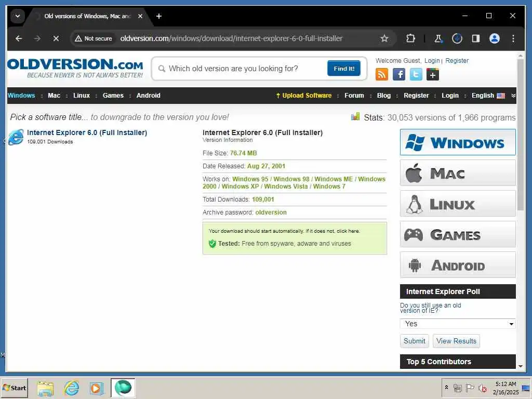The image size is (532, 399).
Task: Click the Facebook icon
Action: click(x=398, y=74)
